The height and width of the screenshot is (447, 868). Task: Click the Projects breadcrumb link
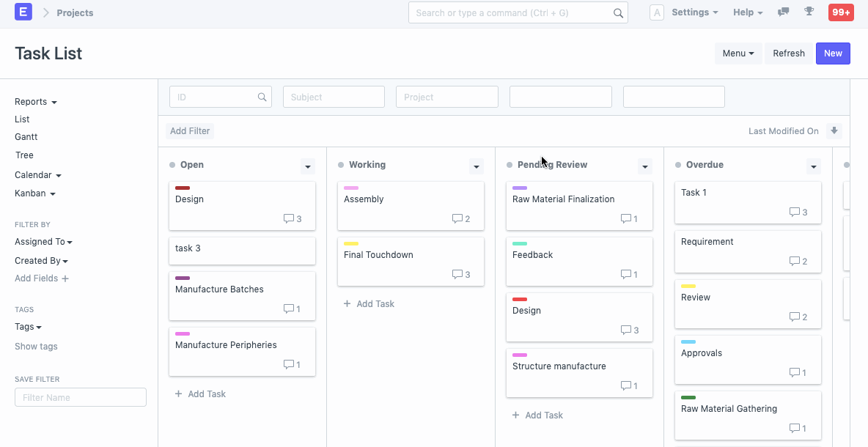coord(74,12)
